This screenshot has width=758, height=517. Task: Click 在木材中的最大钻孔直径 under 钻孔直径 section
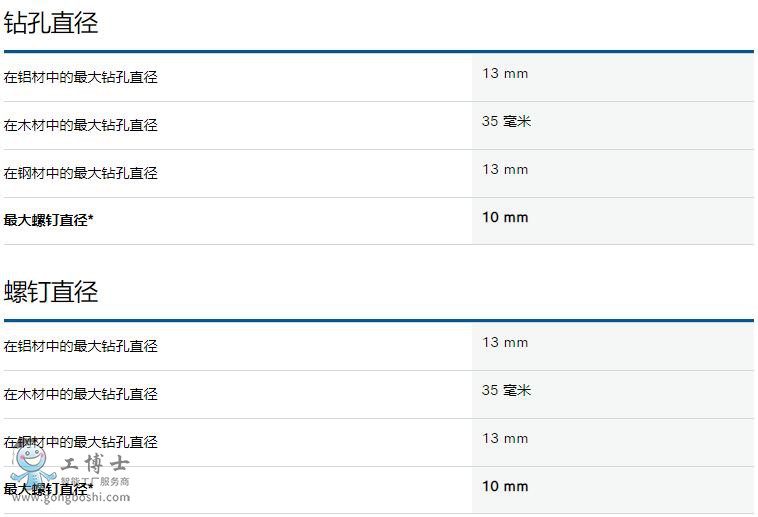click(81, 125)
